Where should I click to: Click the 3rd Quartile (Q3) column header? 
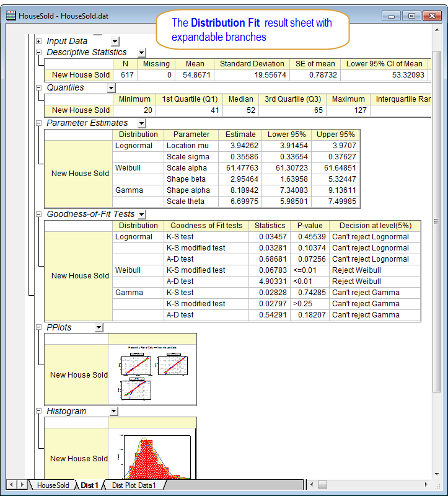tap(292, 99)
